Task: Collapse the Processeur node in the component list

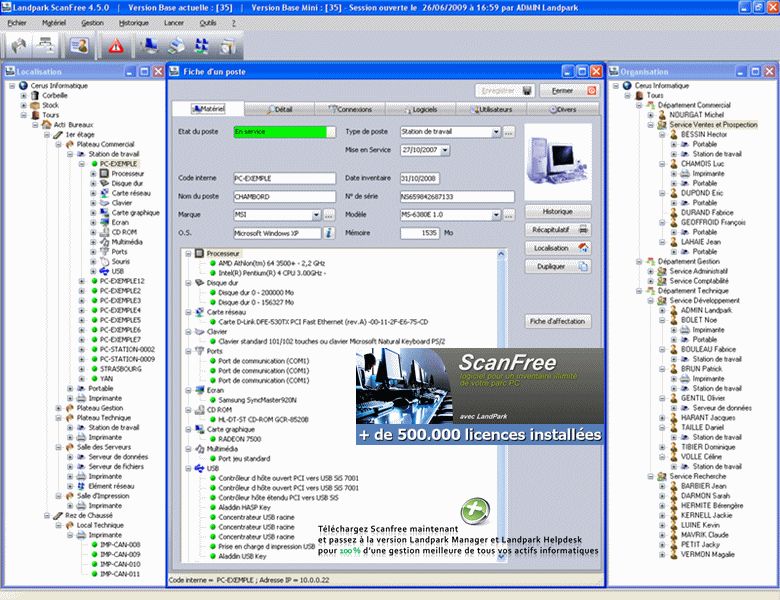Action: click(189, 254)
